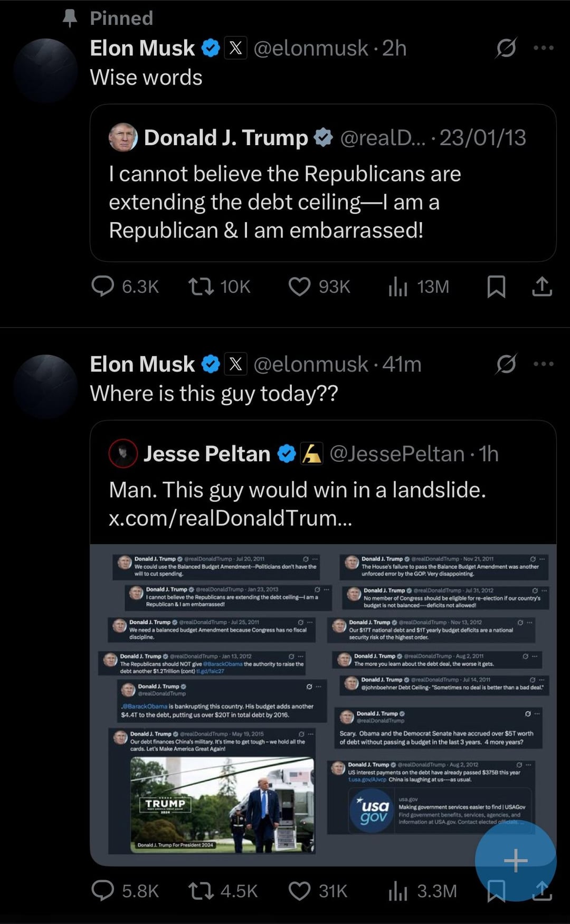
Task: Share the pinned "Wise words" post
Action: [x=542, y=287]
